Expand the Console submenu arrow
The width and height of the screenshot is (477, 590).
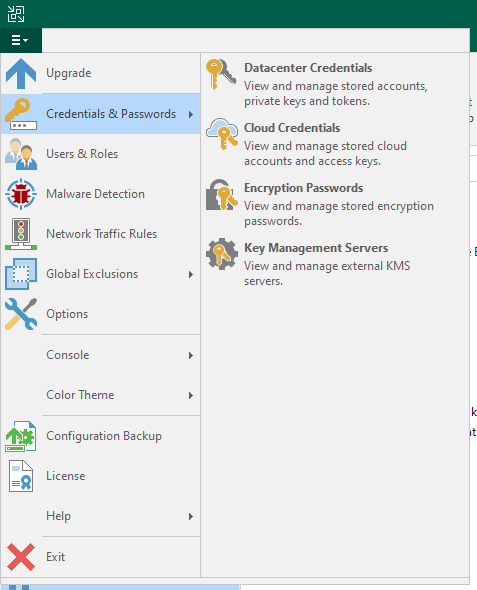point(191,355)
